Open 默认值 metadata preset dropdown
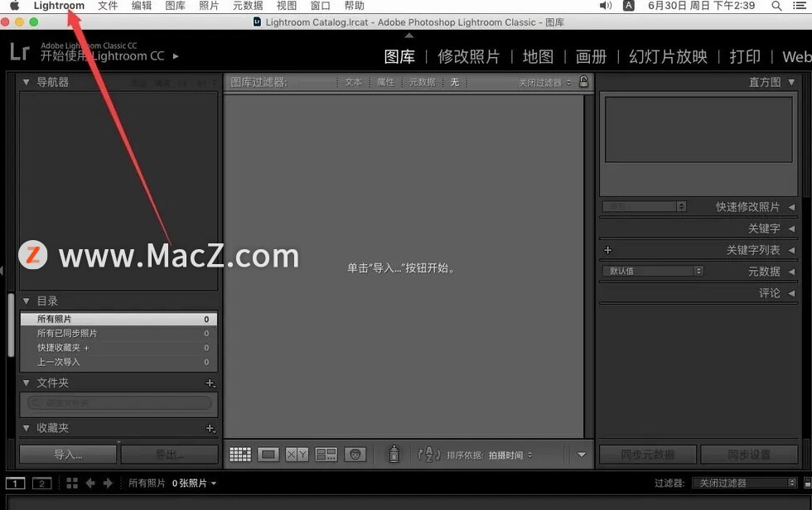The width and height of the screenshot is (812, 510). tap(653, 271)
